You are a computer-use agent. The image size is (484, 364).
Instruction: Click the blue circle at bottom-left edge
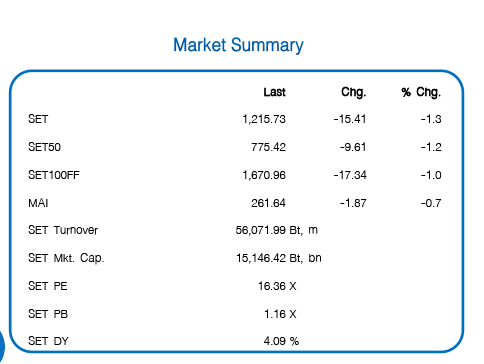click(x=2, y=345)
